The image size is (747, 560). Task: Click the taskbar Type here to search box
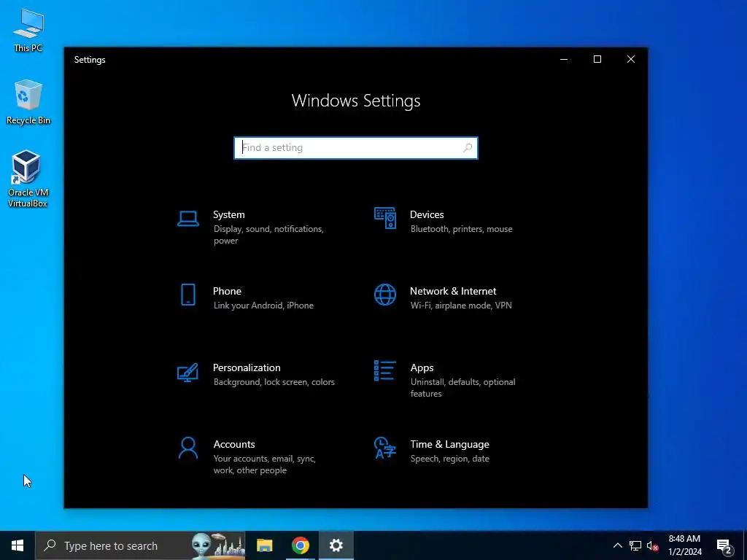point(141,545)
